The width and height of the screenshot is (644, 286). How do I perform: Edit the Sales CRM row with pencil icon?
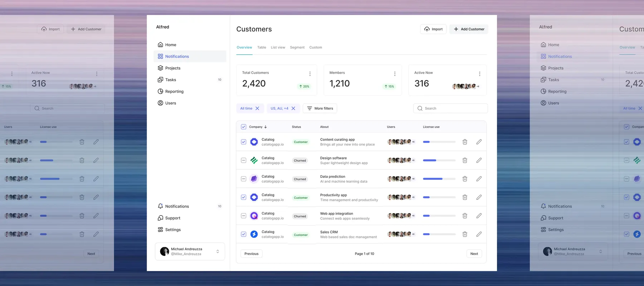pos(479,234)
